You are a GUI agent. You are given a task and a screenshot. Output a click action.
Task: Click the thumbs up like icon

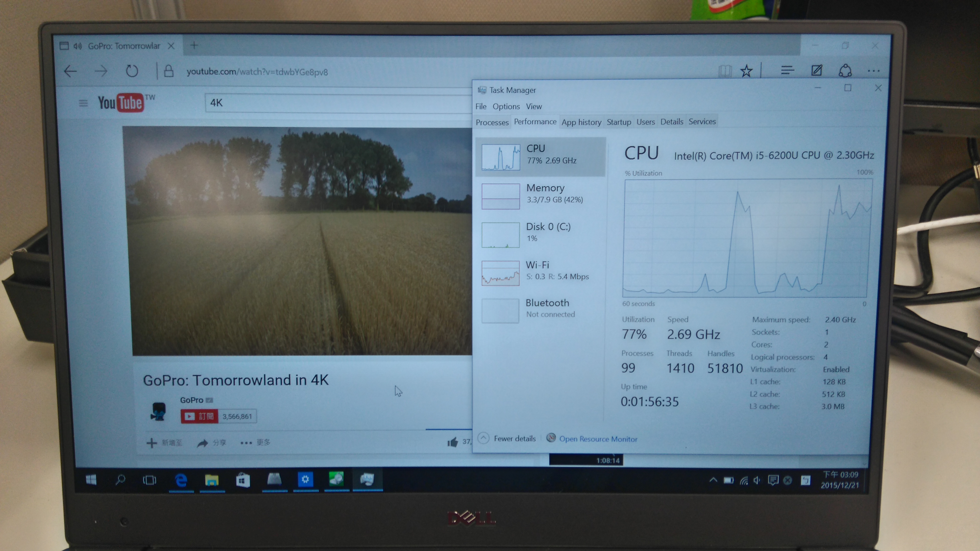point(453,442)
